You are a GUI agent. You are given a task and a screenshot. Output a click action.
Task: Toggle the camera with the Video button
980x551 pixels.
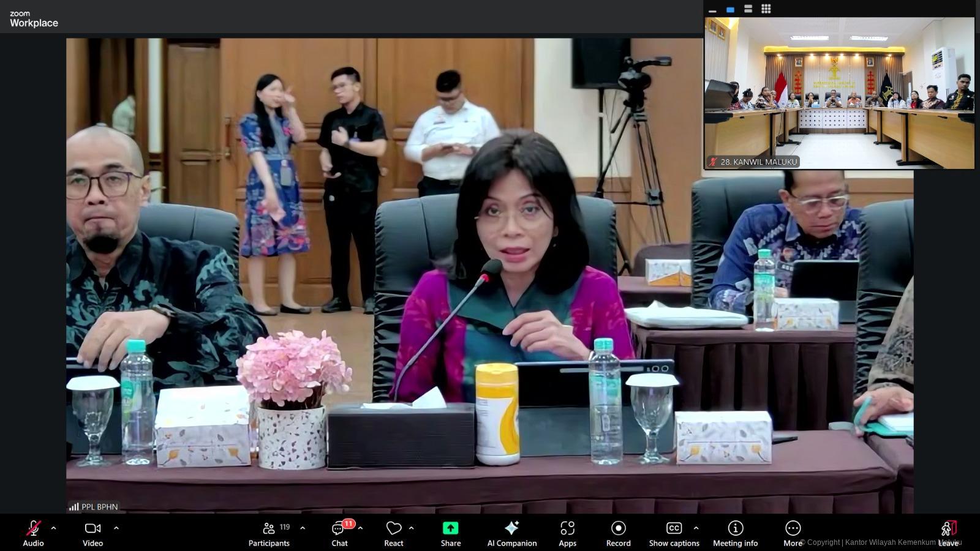point(92,528)
